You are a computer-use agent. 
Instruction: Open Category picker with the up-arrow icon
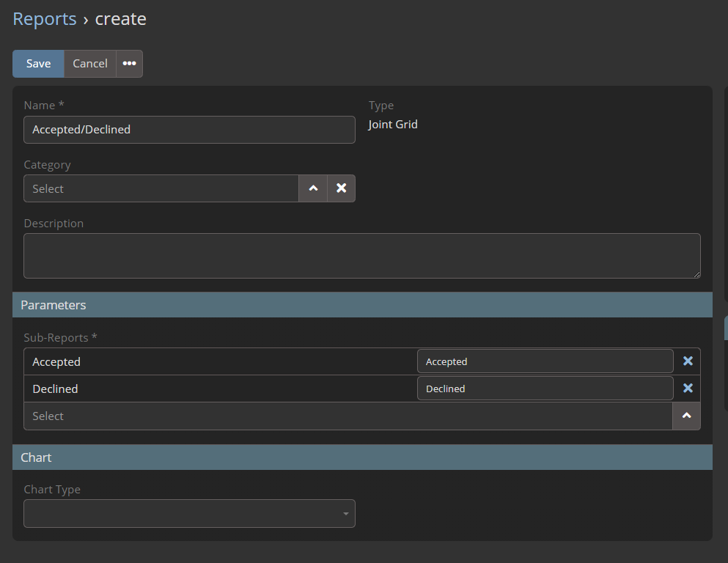pos(313,188)
